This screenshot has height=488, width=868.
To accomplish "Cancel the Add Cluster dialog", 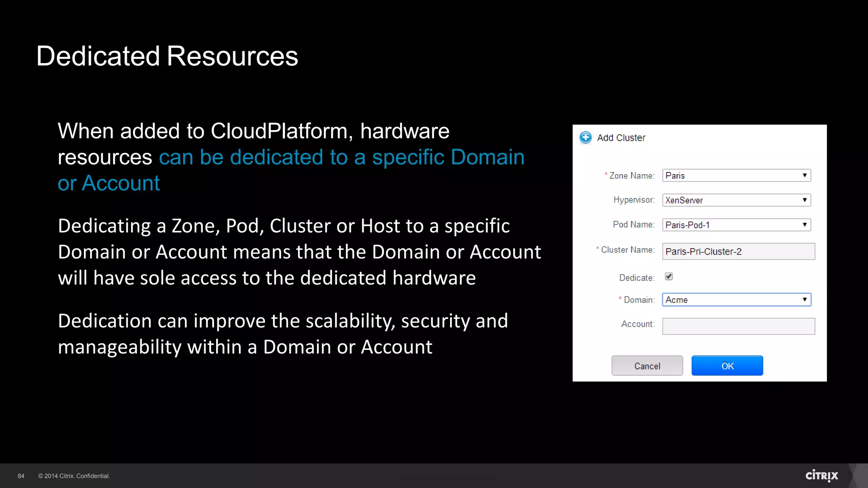I will tap(647, 366).
